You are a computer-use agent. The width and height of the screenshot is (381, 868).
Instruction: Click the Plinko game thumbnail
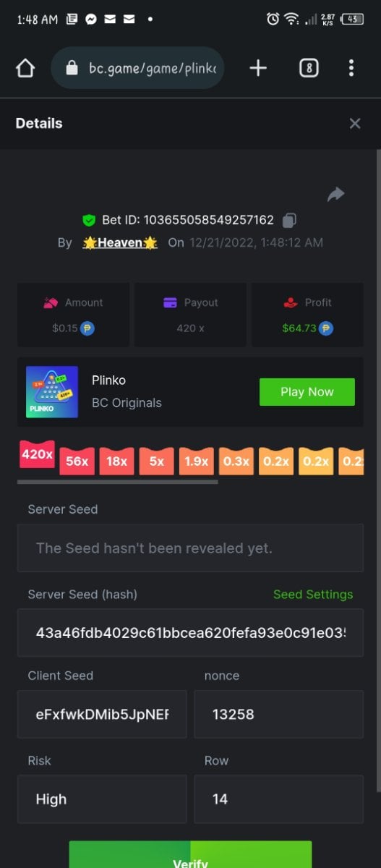52,391
